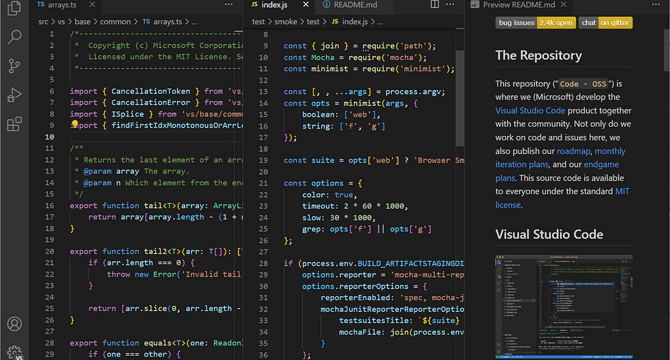The width and height of the screenshot is (670, 360).
Task: Click the bug issues 2.4k open badge
Action: point(535,23)
